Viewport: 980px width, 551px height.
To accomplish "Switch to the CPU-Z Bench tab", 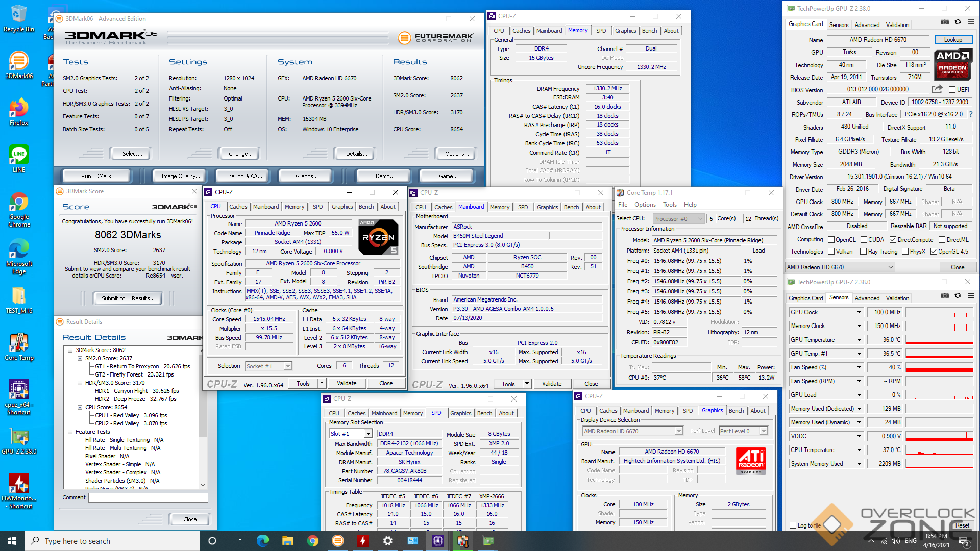I will pos(366,207).
